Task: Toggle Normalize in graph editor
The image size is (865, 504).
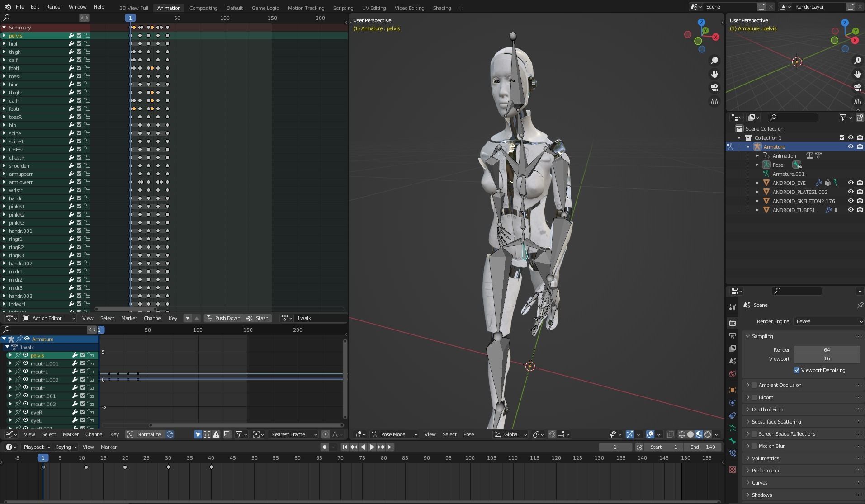Action: (x=144, y=434)
